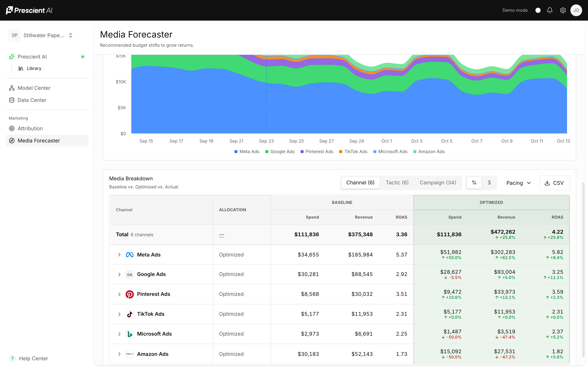Click the page vertical scrollbar
This screenshot has width=588, height=368.
click(x=583, y=270)
